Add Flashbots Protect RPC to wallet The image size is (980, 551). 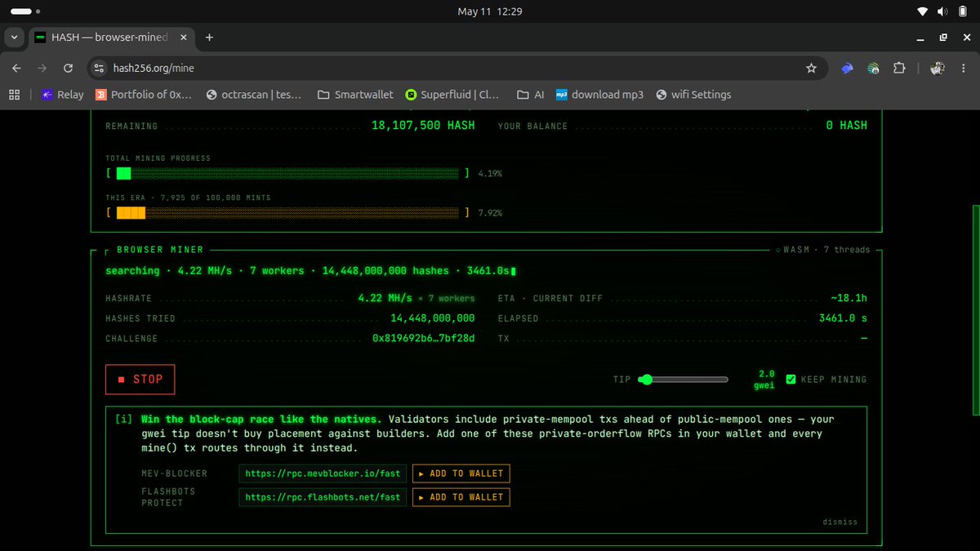tap(461, 496)
